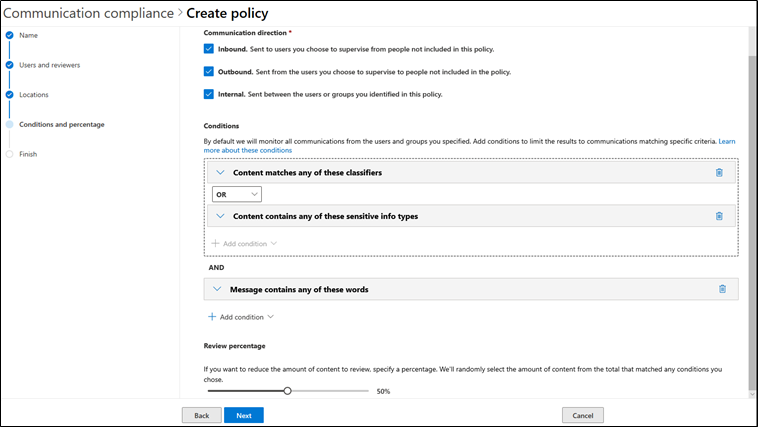The width and height of the screenshot is (758, 427).
Task: Uncheck the Inbound communication direction
Action: tap(208, 49)
